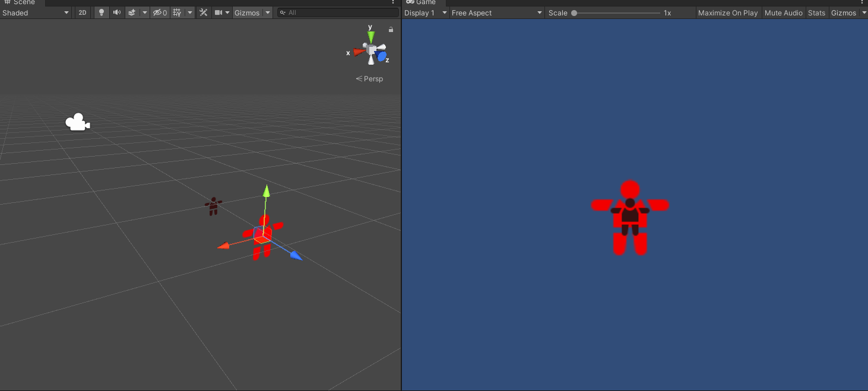Toggle scene lighting with the lightbulb icon
868x391 pixels.
coord(102,12)
